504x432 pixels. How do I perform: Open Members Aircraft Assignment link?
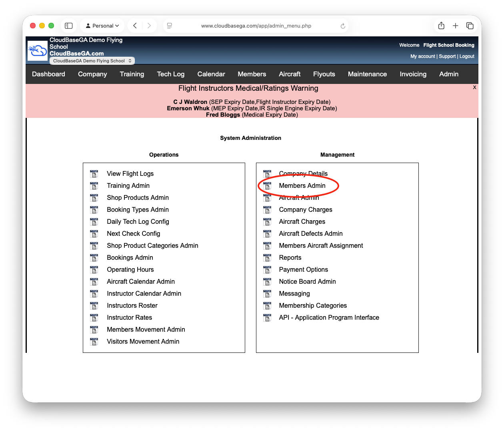tap(321, 246)
